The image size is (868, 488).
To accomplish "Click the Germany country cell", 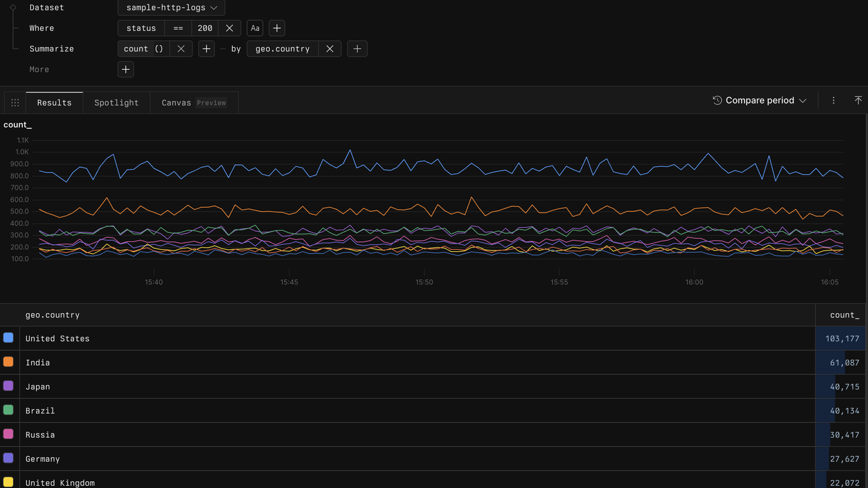I will point(417,459).
